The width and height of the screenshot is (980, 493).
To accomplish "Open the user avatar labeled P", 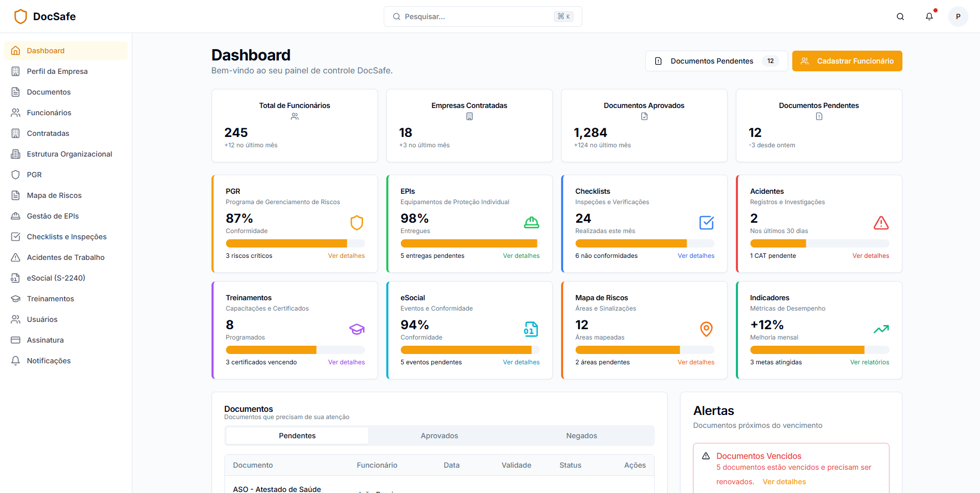I will click(958, 17).
